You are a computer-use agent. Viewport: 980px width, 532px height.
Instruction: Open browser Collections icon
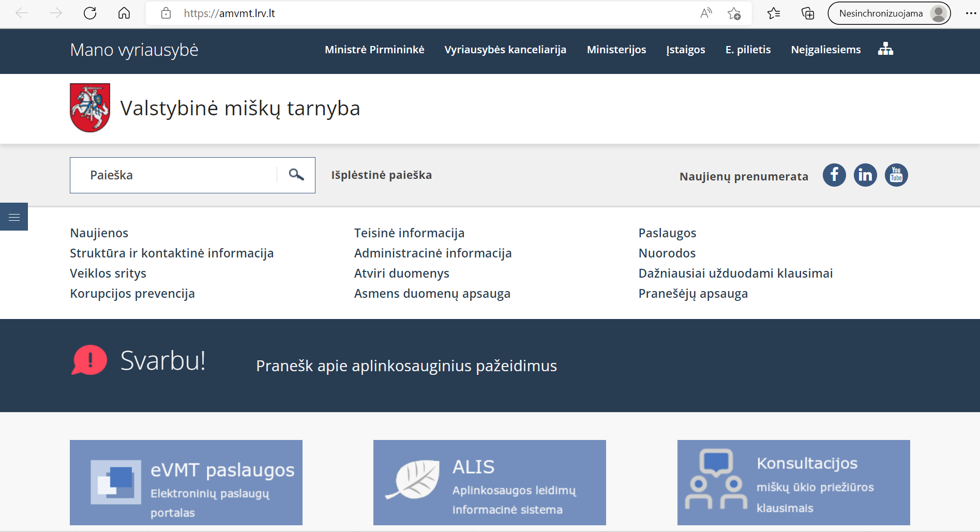click(x=807, y=13)
